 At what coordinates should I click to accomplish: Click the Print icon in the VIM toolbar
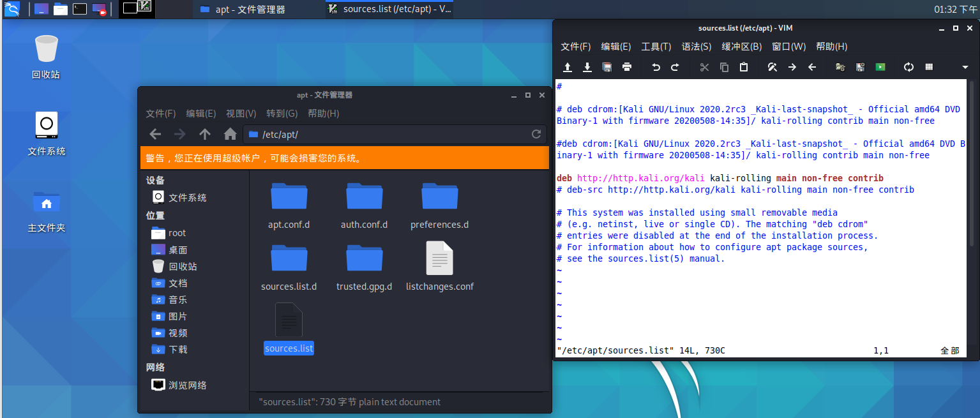(x=627, y=67)
